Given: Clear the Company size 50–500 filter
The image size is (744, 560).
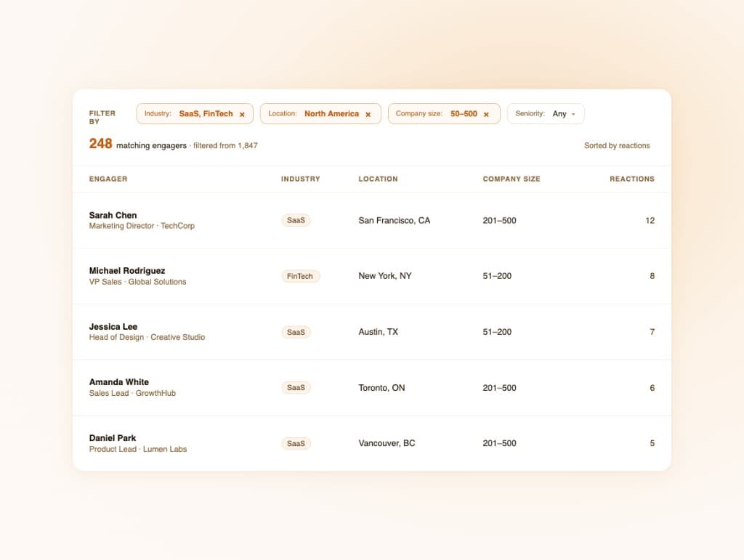Looking at the screenshot, I should (486, 114).
